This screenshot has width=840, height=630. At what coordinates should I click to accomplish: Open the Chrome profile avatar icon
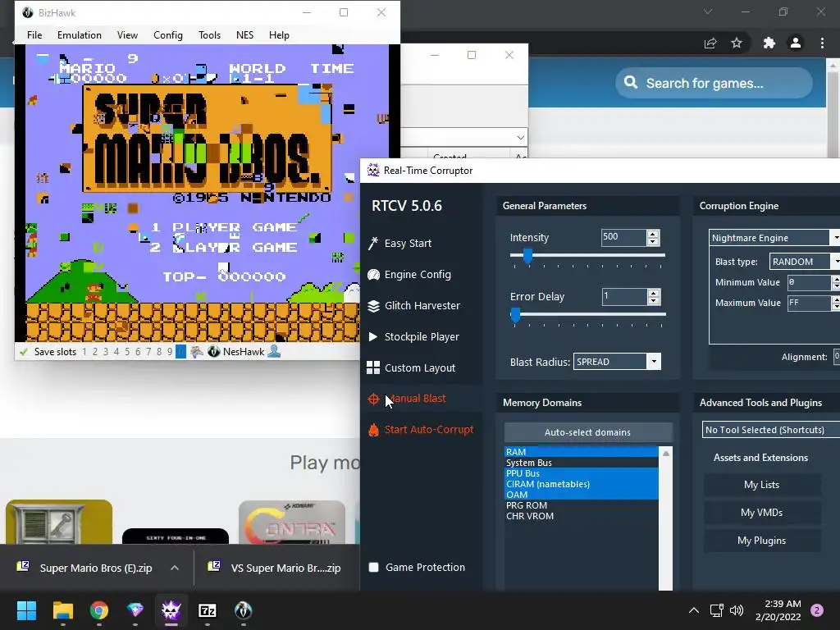796,43
